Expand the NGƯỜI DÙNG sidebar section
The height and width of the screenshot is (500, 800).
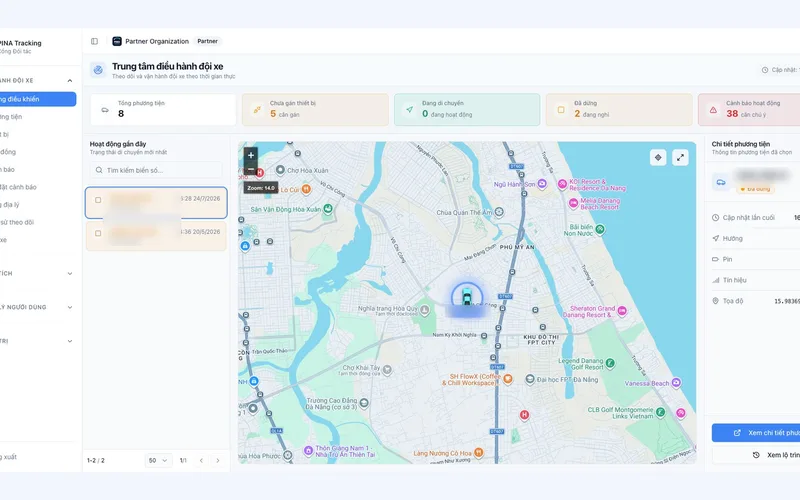point(70,307)
